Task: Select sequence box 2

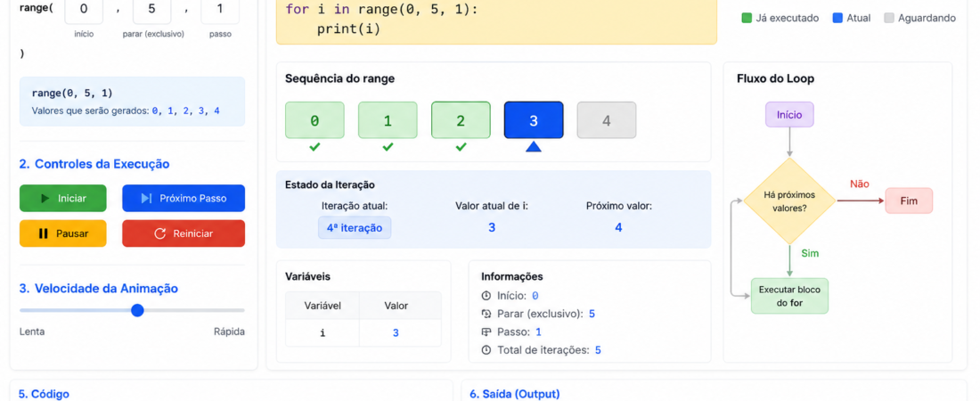Action: tap(461, 120)
